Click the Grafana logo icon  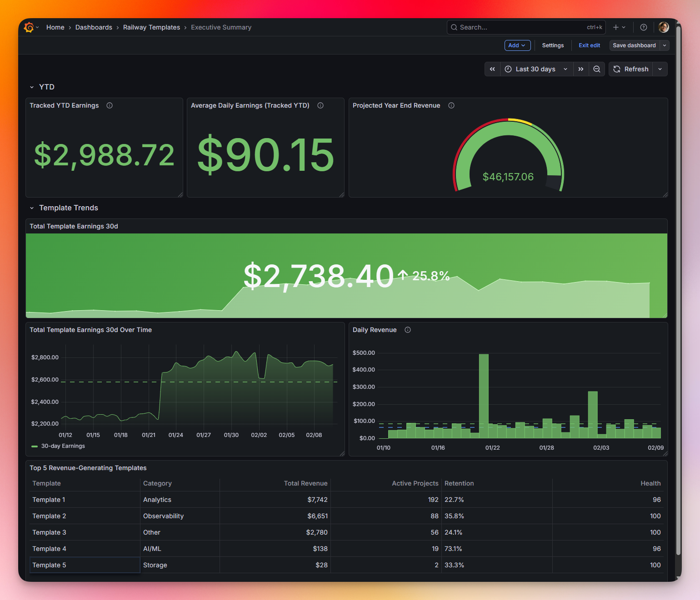(29, 27)
